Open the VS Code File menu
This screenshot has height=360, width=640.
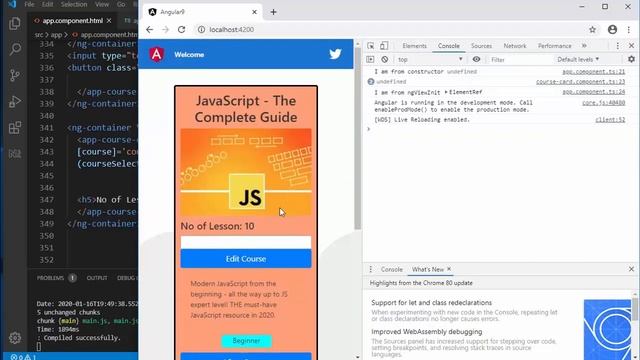(x=29, y=4)
